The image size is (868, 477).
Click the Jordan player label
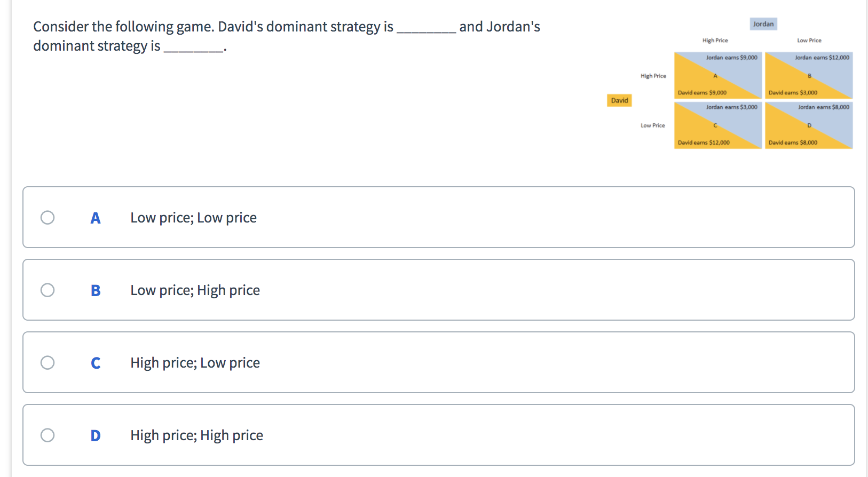[x=763, y=23]
